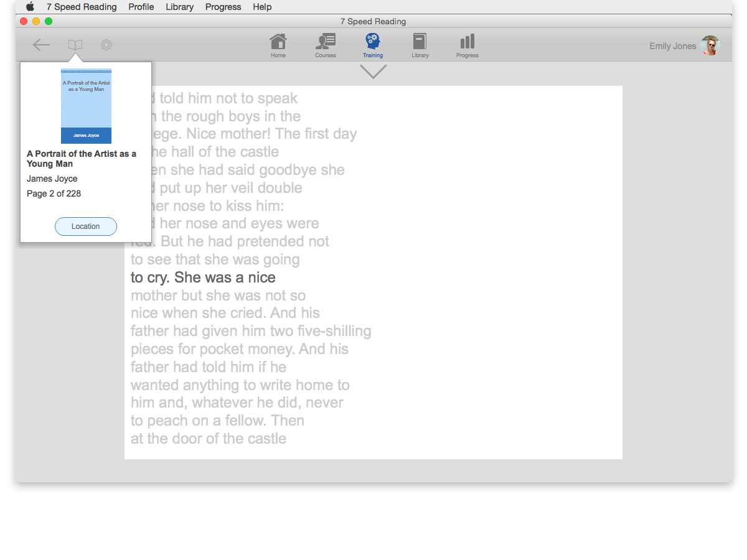Image resolution: width=747 pixels, height=560 pixels.
Task: View the Progress bar chart icon
Action: coord(467,45)
